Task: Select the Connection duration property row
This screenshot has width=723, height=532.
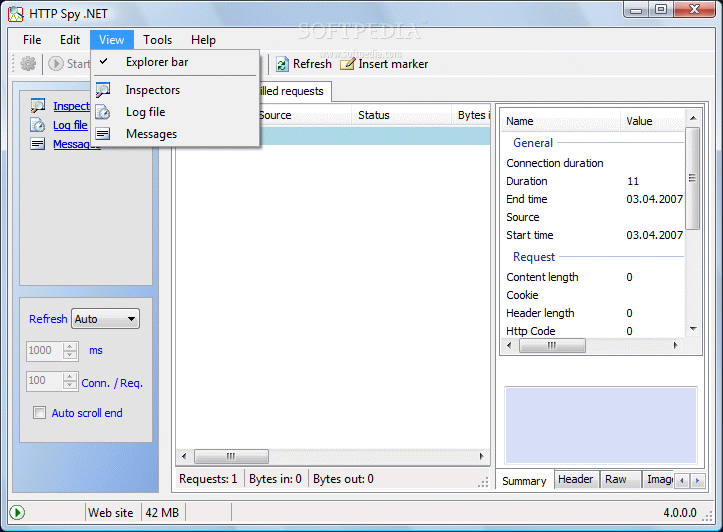Action: pos(593,163)
